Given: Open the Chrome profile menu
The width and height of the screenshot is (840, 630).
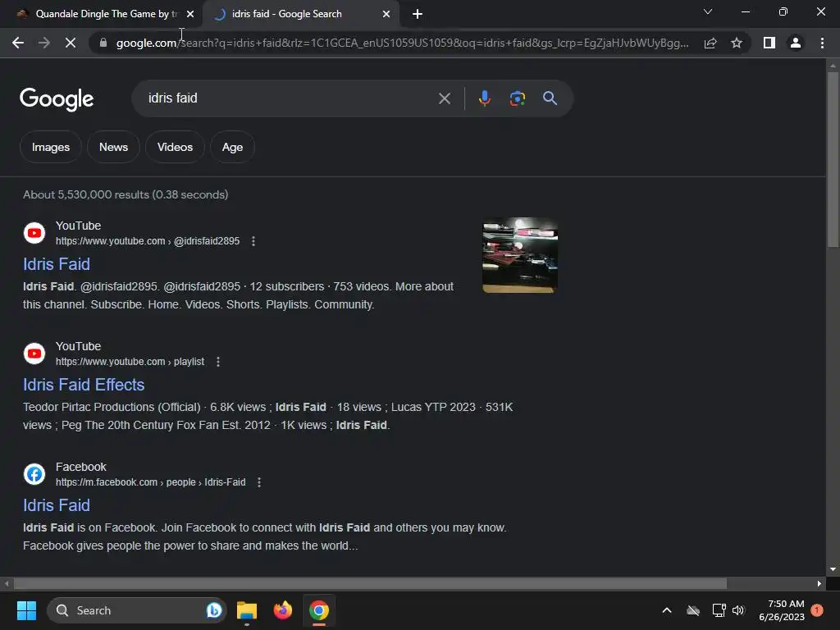Looking at the screenshot, I should (x=796, y=43).
